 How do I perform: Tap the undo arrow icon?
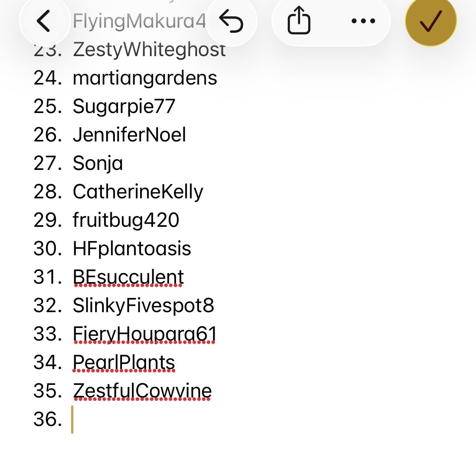231,21
